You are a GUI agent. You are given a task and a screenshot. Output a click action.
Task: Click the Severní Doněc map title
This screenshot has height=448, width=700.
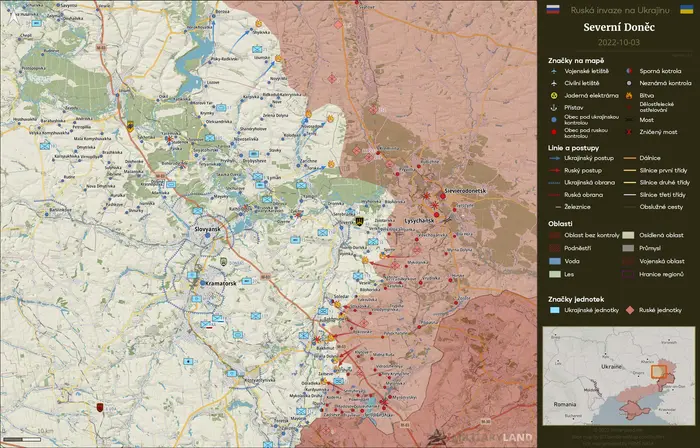coord(619,27)
